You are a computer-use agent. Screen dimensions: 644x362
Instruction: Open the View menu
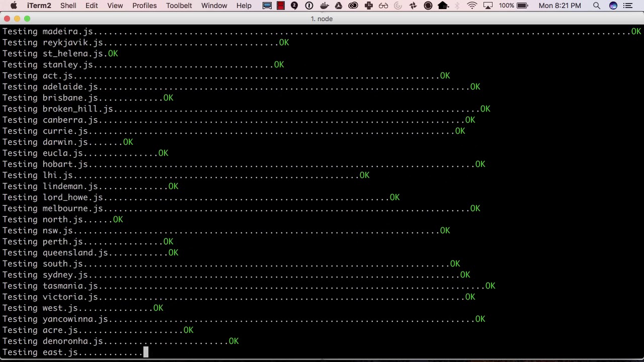[x=115, y=6]
